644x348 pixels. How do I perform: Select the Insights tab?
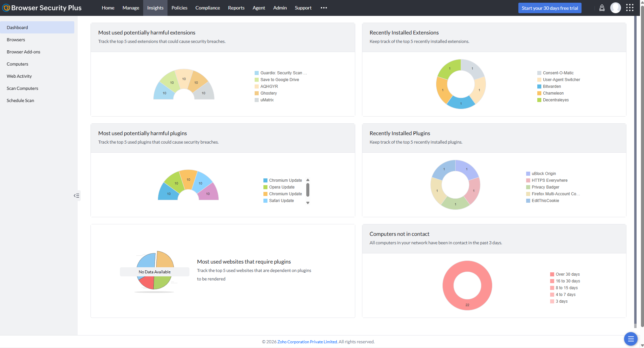(x=155, y=8)
